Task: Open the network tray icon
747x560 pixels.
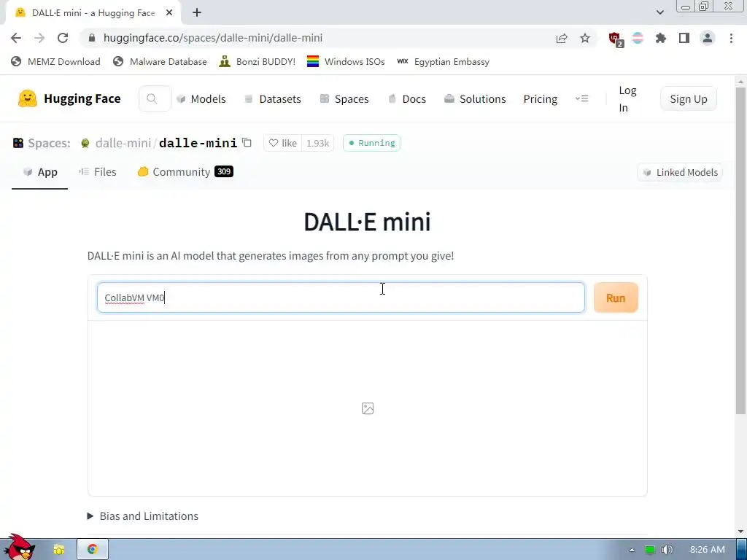Action: point(650,550)
